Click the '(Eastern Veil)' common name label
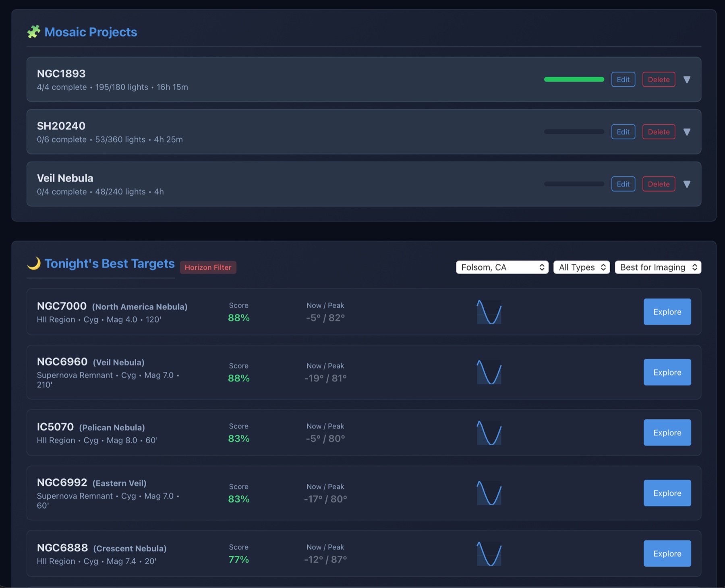 click(x=120, y=483)
